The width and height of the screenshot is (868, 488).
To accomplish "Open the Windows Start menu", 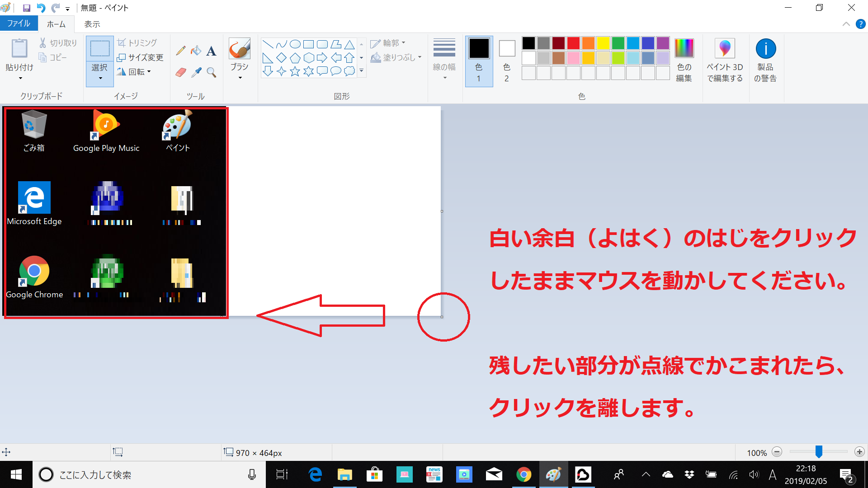I will pyautogui.click(x=16, y=474).
